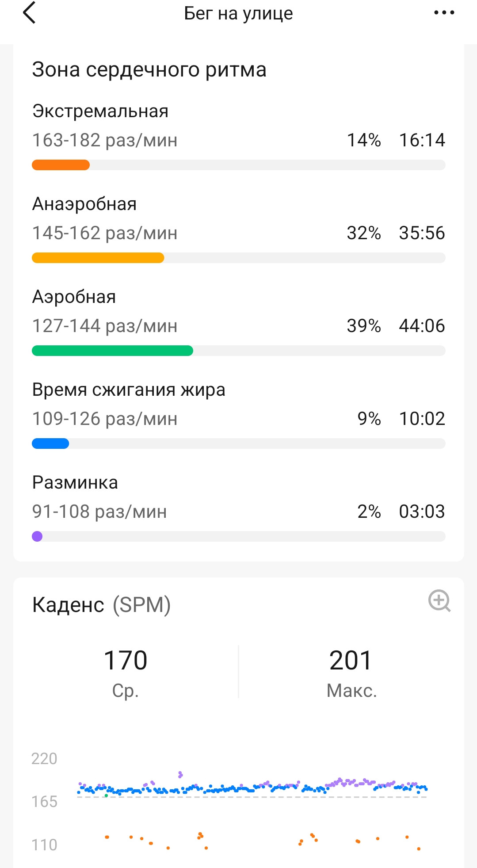Tap the blue fat burning zone bar
Screen dimensions: 477x868
coord(50,444)
